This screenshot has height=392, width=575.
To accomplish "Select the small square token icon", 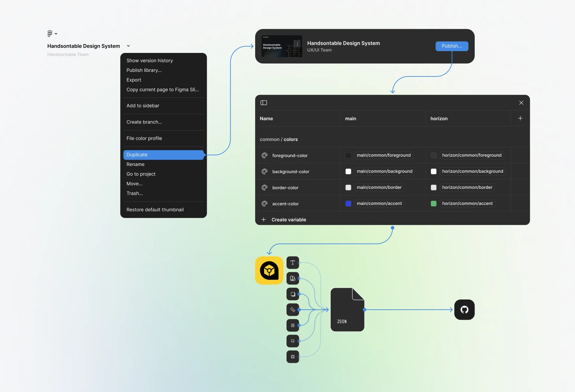I will click(293, 341).
